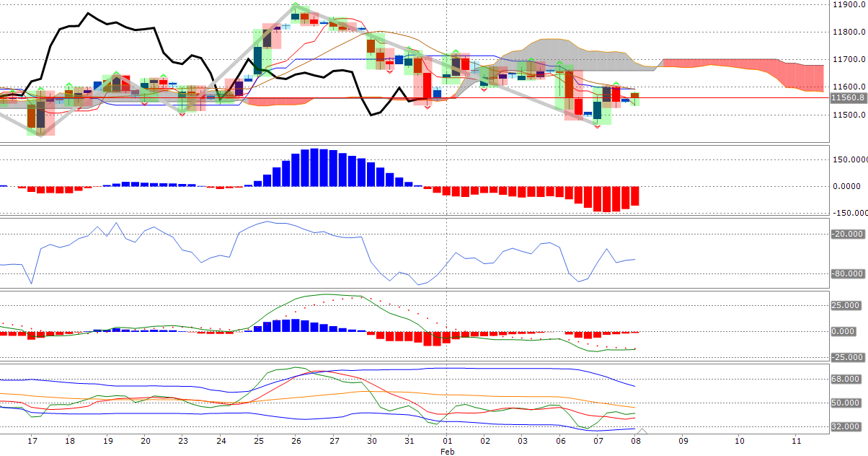
Task: Click the 11800.0 price axis label
Action: click(x=849, y=32)
